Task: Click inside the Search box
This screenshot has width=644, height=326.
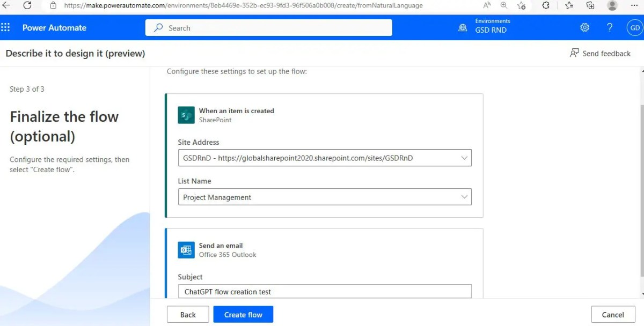Action: (x=268, y=27)
